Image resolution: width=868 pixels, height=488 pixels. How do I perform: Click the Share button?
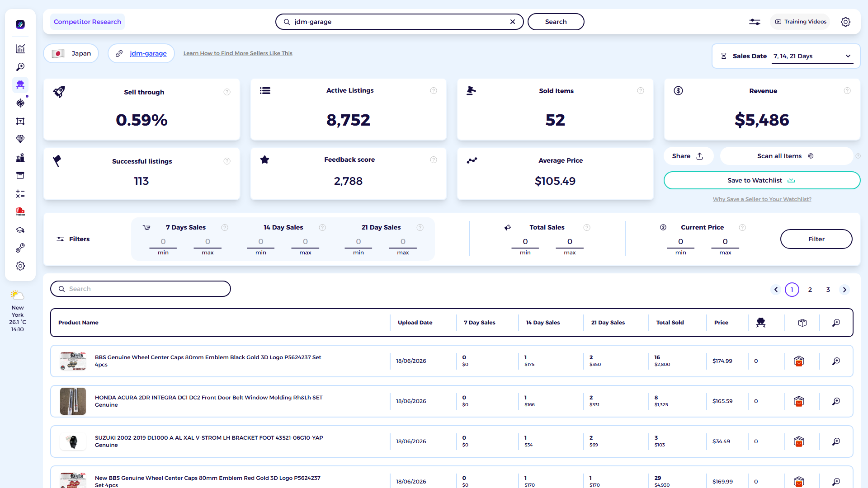pos(688,156)
